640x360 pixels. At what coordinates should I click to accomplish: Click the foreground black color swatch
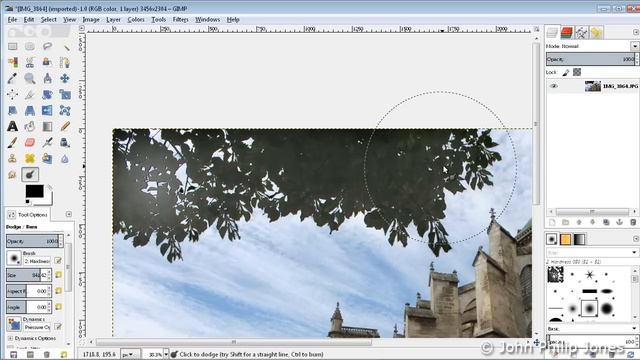point(35,191)
